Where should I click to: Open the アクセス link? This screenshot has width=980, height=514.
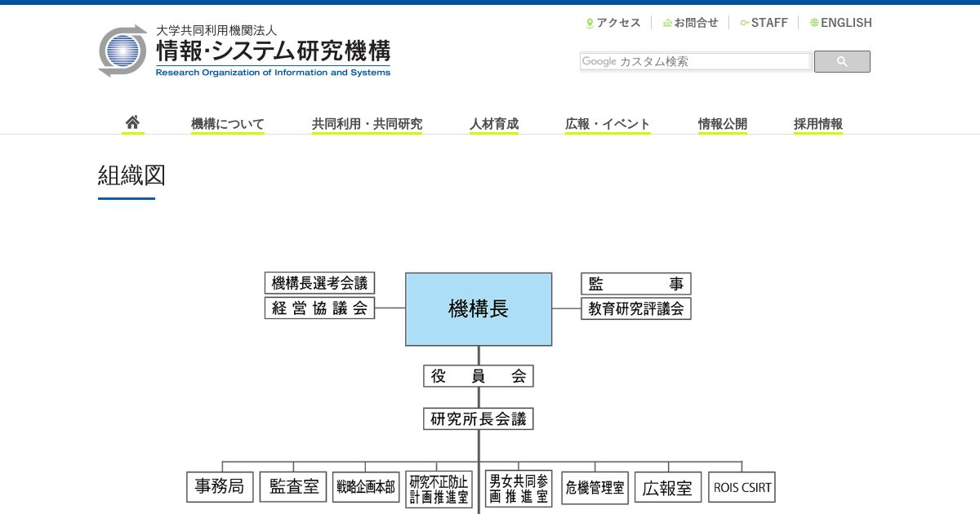tap(618, 23)
